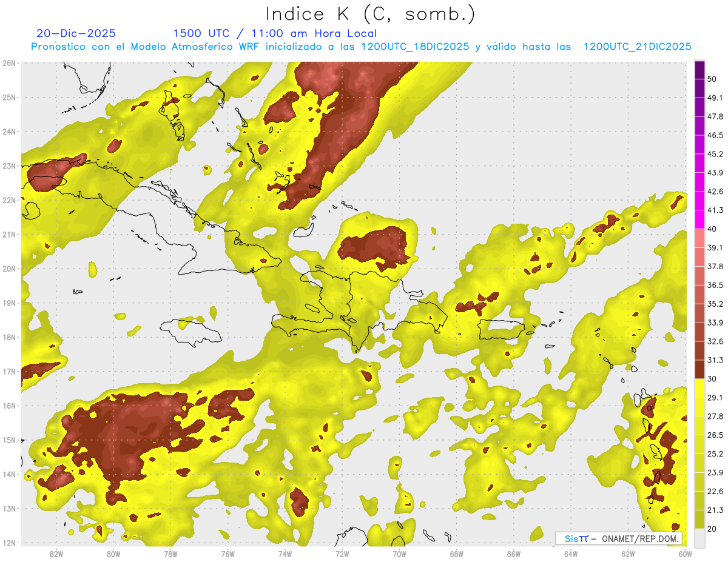
Task: Click the "45.2" colorbar label
Action: [x=715, y=154]
